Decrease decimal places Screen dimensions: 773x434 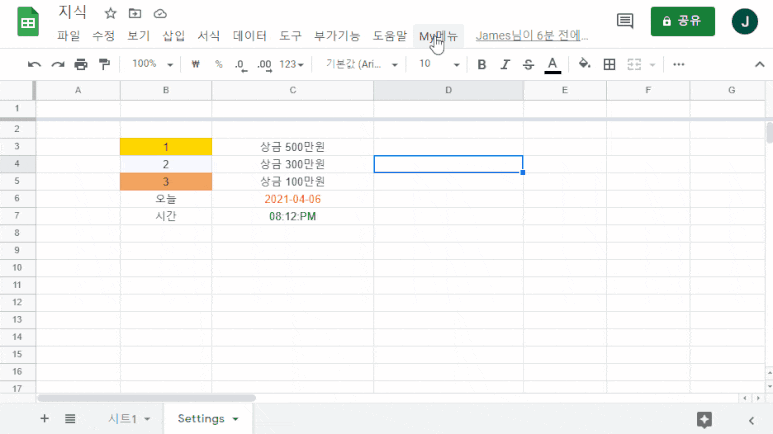coord(241,65)
